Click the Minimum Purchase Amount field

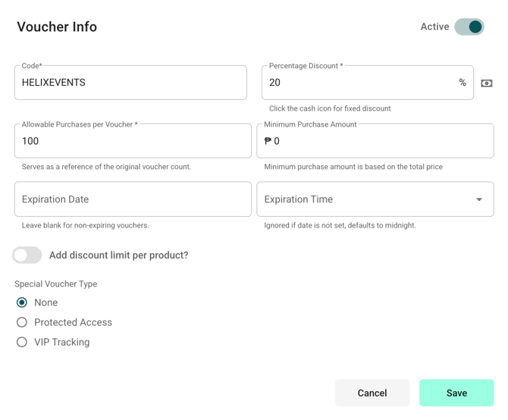tap(375, 141)
